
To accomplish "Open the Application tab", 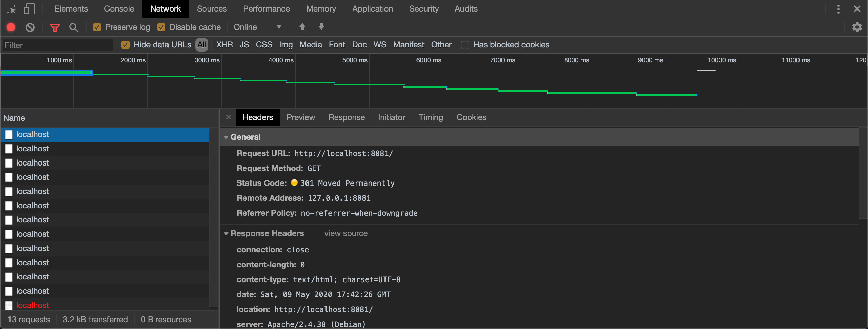I will click(372, 9).
